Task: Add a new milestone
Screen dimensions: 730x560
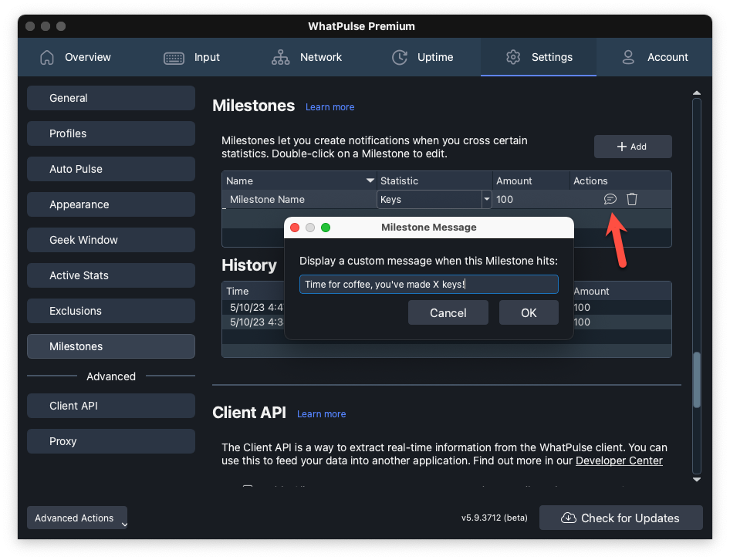Action: pos(633,147)
